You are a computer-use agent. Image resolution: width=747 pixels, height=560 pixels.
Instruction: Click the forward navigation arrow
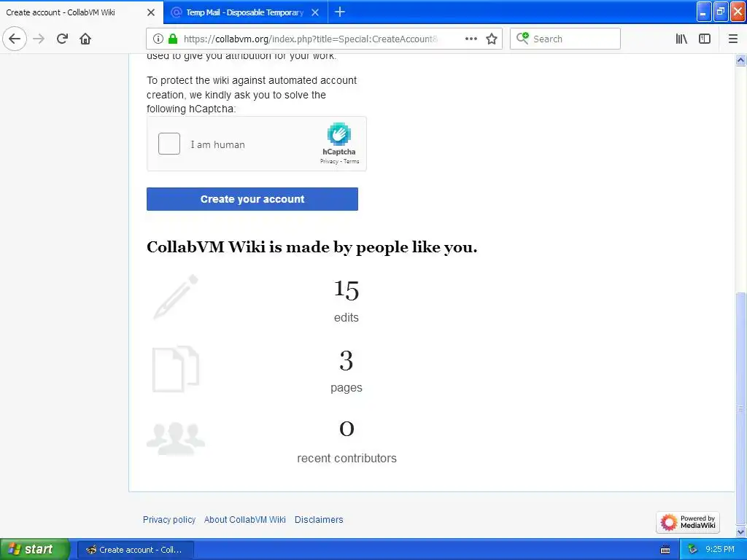coord(39,39)
